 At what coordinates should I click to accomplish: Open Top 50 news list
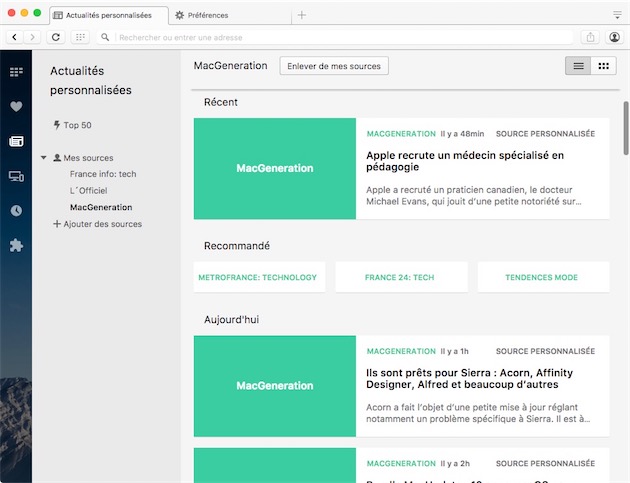[x=73, y=125]
